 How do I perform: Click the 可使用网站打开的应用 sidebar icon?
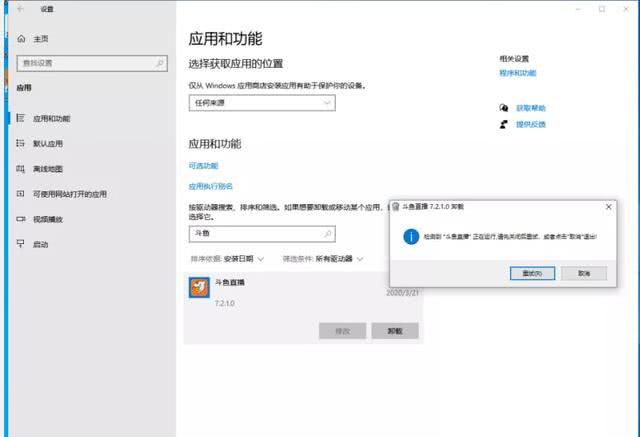click(x=20, y=194)
